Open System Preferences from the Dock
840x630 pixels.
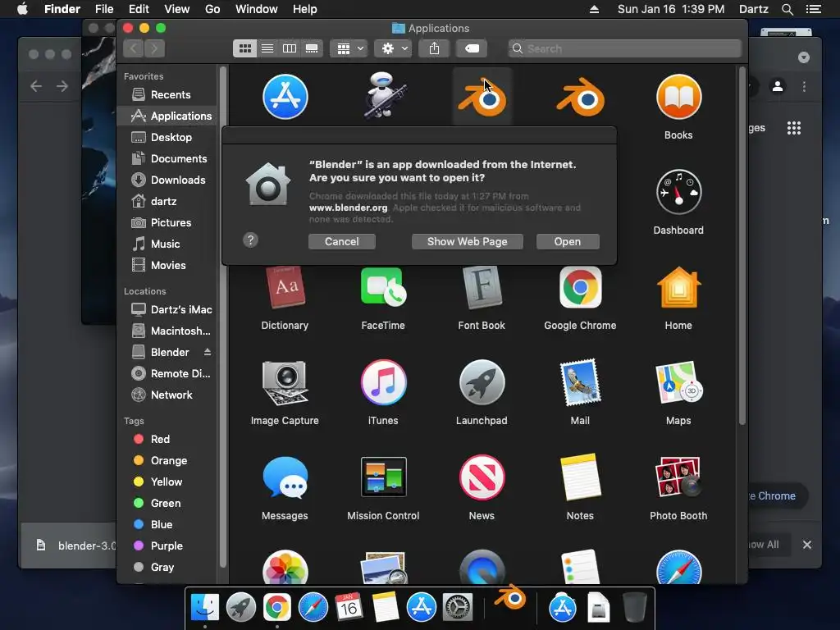[458, 608]
